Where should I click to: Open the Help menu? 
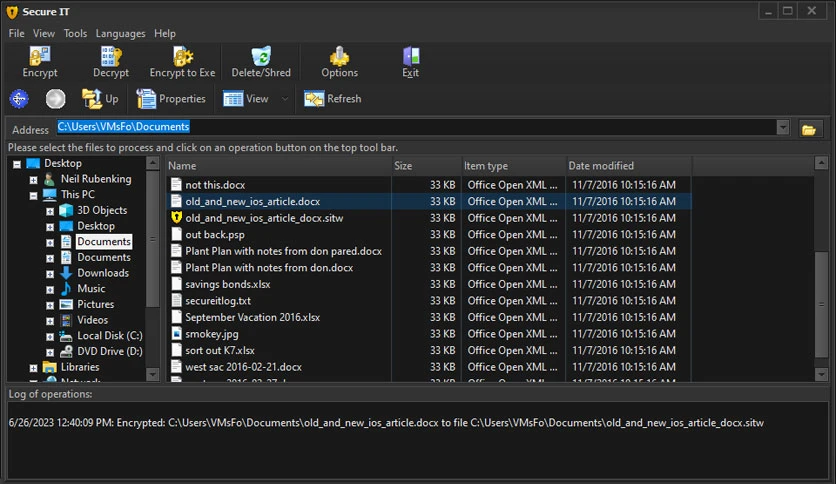pyautogui.click(x=165, y=33)
